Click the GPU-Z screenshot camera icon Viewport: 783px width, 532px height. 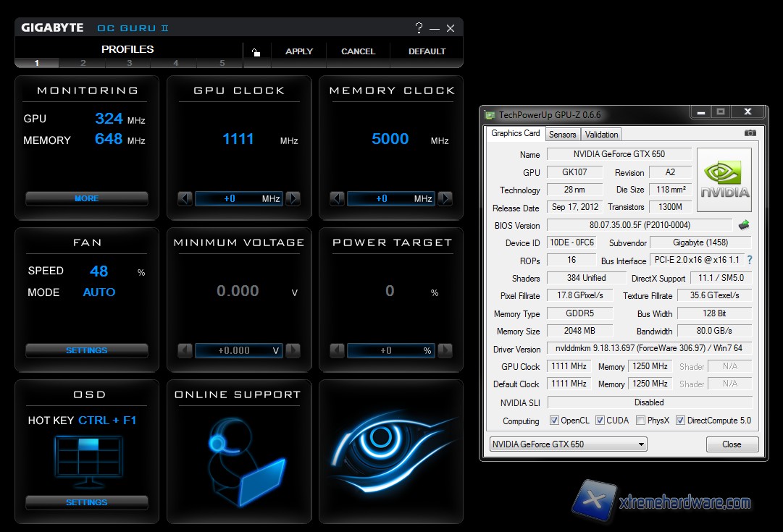pos(750,133)
